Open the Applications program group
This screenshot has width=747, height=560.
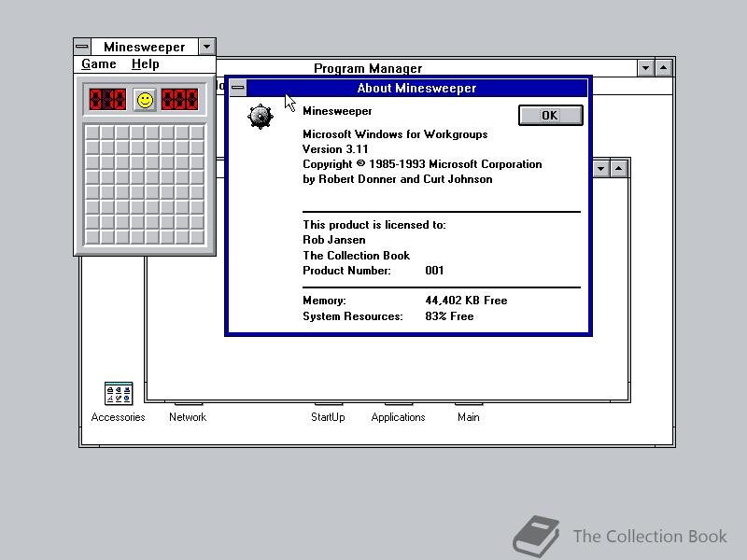[x=399, y=417]
